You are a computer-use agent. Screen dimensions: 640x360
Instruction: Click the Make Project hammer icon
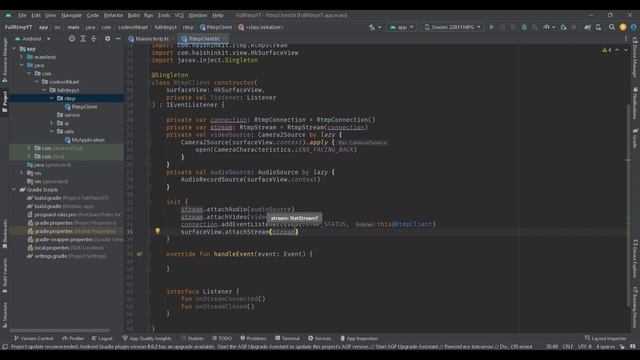click(x=371, y=27)
